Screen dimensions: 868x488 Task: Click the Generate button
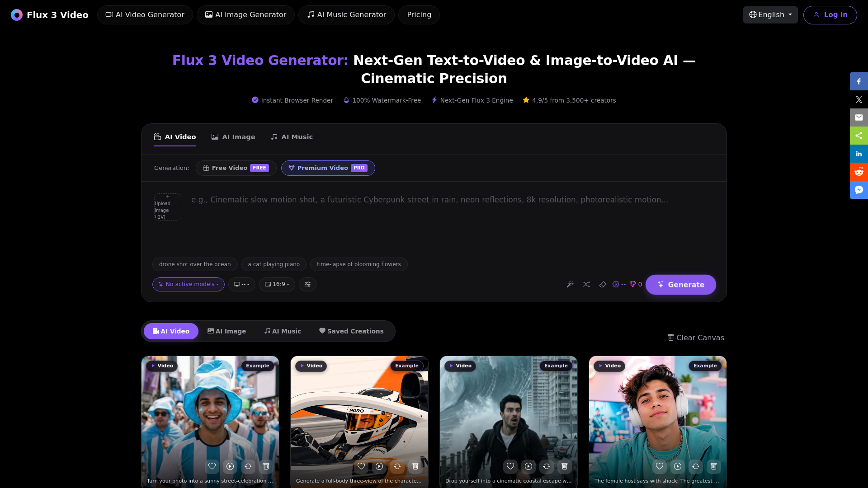(x=681, y=285)
